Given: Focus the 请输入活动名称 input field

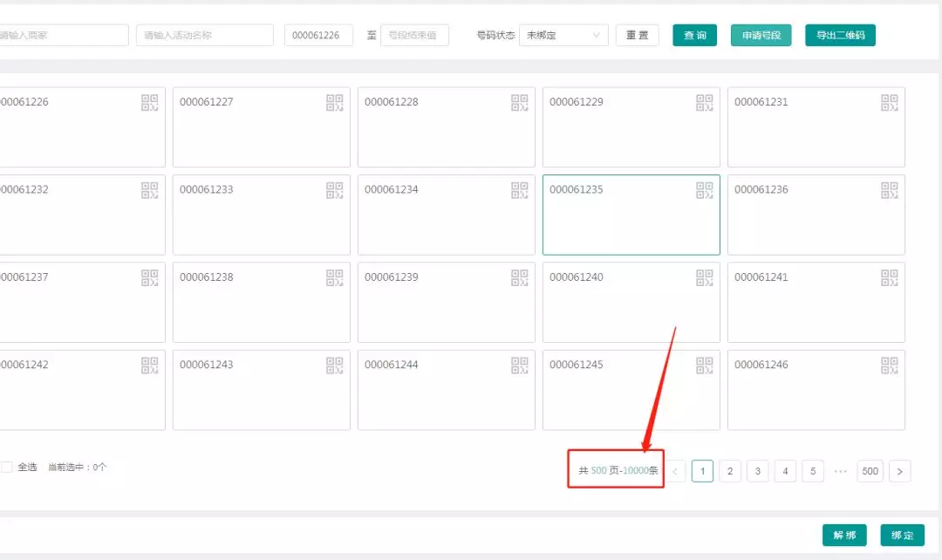Looking at the screenshot, I should [205, 36].
